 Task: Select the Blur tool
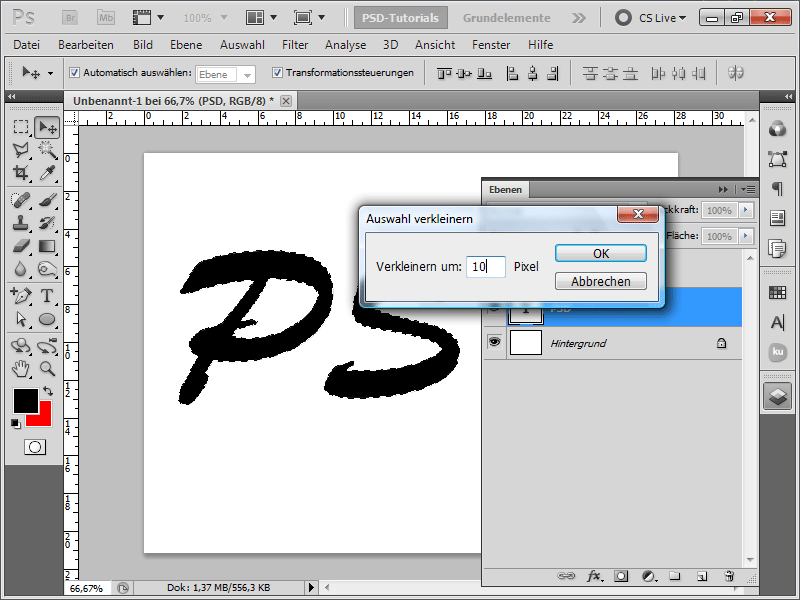(x=20, y=269)
